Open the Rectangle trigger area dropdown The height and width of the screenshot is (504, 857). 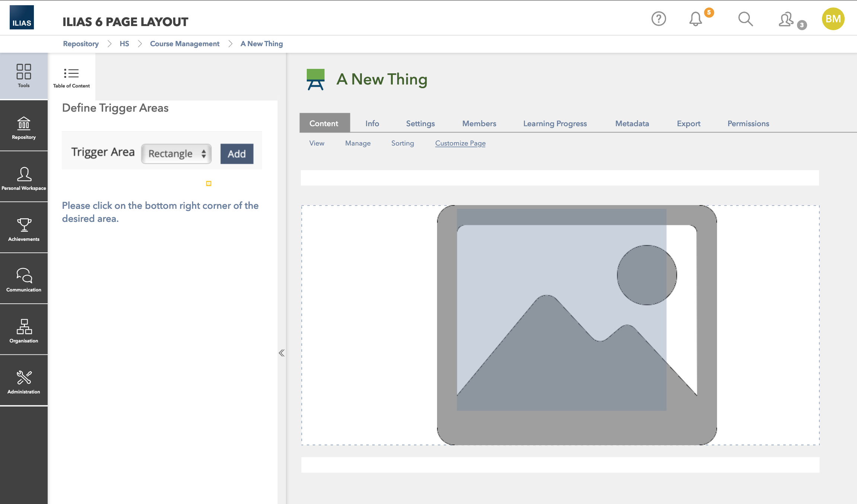(x=176, y=154)
